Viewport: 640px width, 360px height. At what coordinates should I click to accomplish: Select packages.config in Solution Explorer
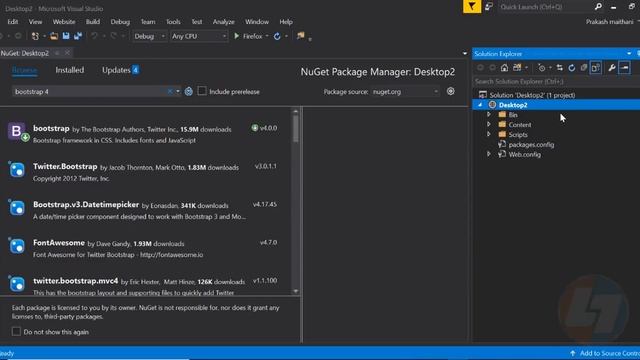tap(531, 144)
